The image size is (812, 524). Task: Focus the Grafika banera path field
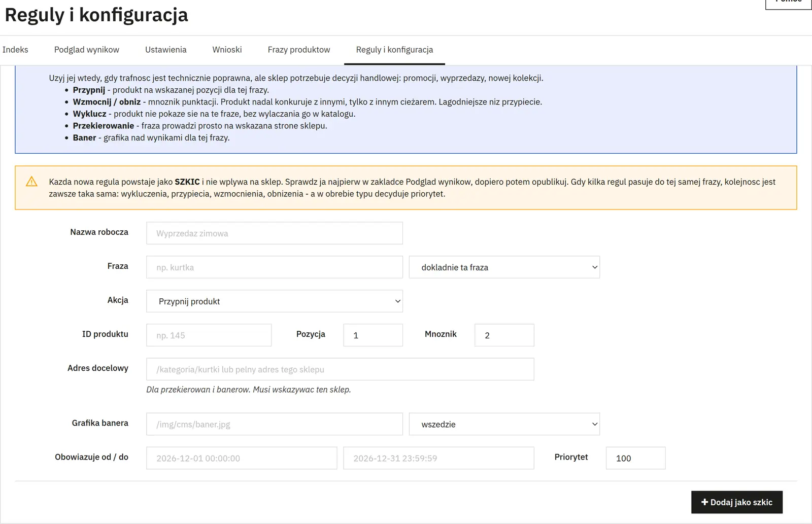pos(275,424)
